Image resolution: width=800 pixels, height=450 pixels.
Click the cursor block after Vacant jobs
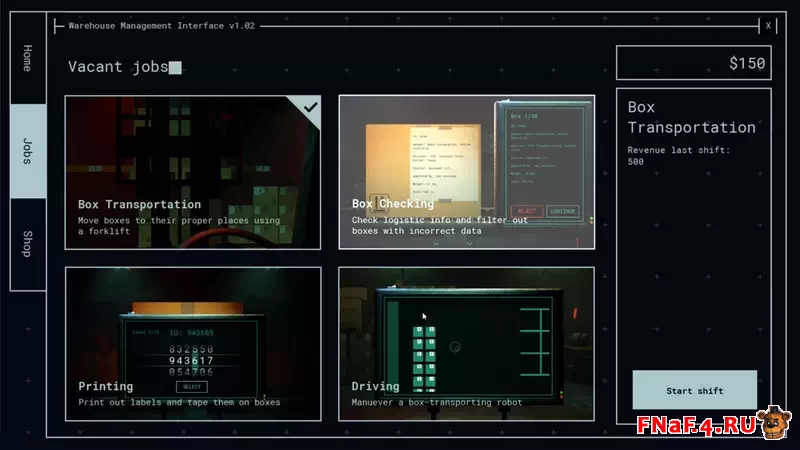click(175, 68)
